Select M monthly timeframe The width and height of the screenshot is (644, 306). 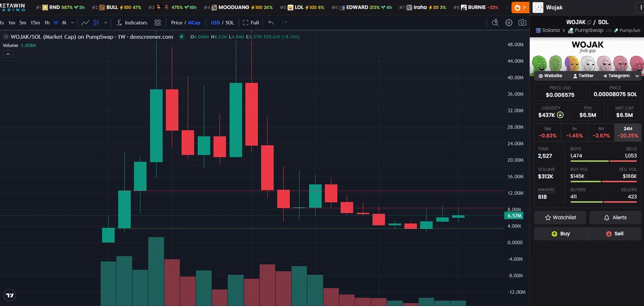tap(64, 23)
